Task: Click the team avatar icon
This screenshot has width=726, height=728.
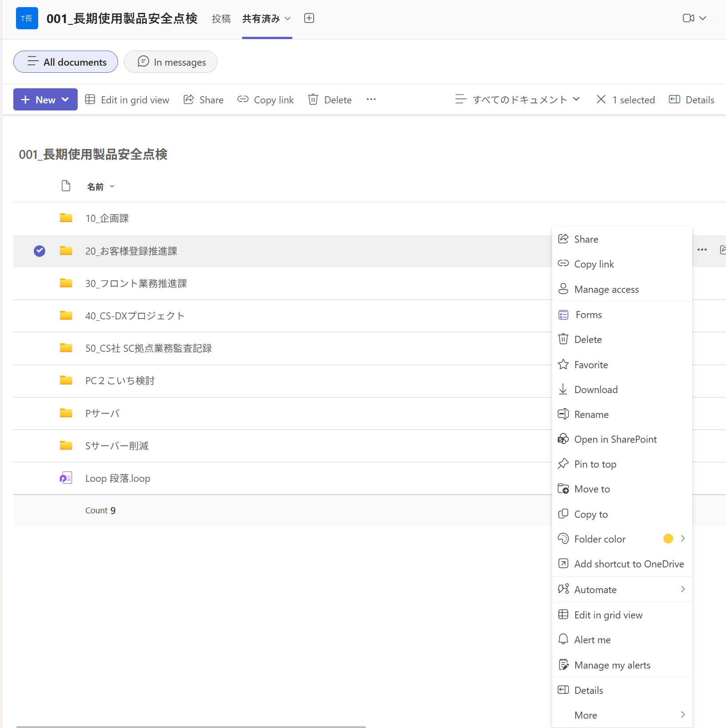Action: coord(27,18)
